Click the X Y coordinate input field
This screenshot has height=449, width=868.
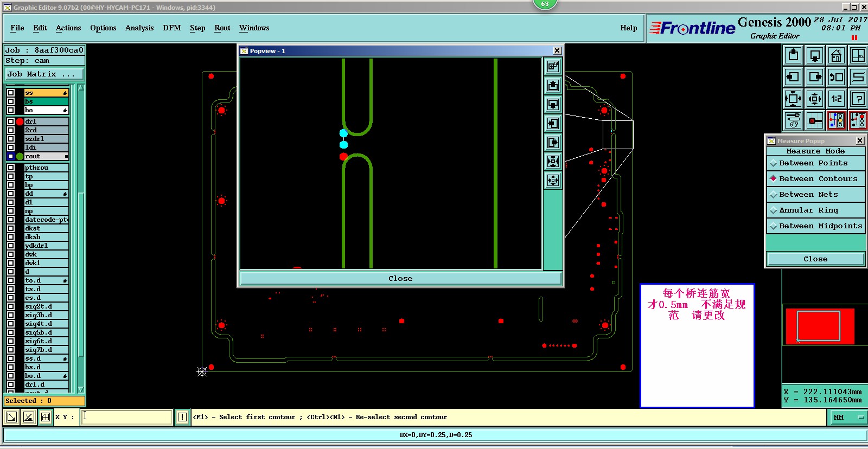pos(127,417)
